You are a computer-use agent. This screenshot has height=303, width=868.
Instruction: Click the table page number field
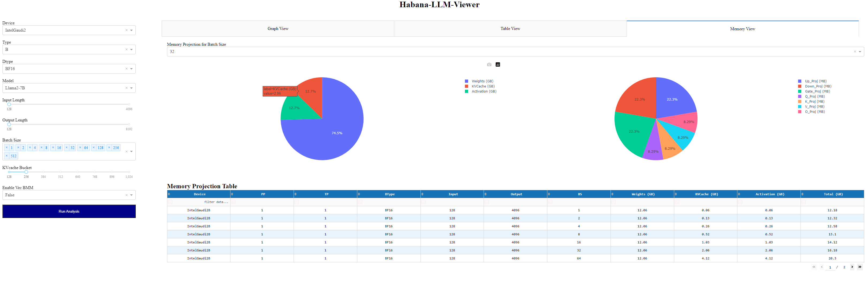[830, 267]
